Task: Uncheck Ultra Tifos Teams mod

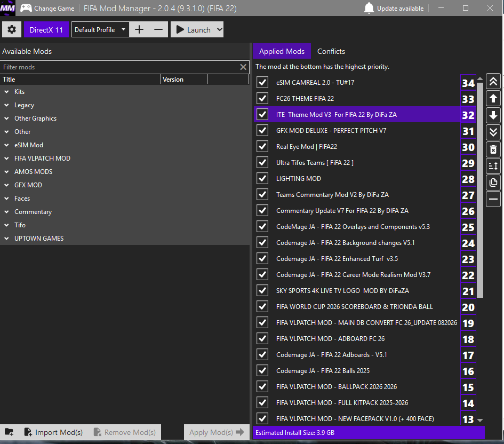Action: pos(262,163)
